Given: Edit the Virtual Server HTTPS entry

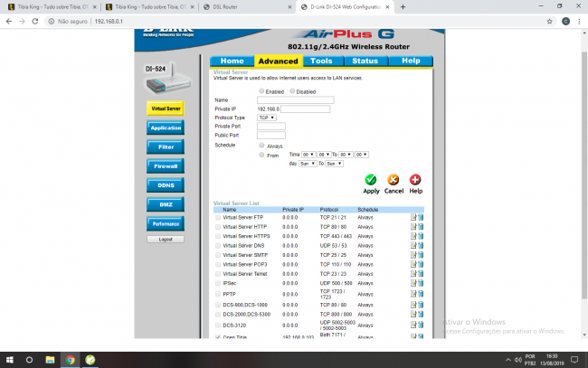Looking at the screenshot, I should (413, 236).
